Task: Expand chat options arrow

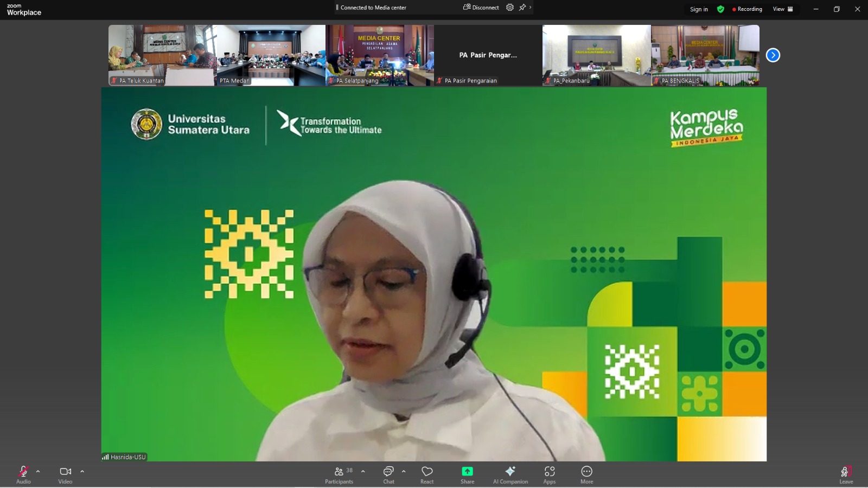Action: pos(404,471)
